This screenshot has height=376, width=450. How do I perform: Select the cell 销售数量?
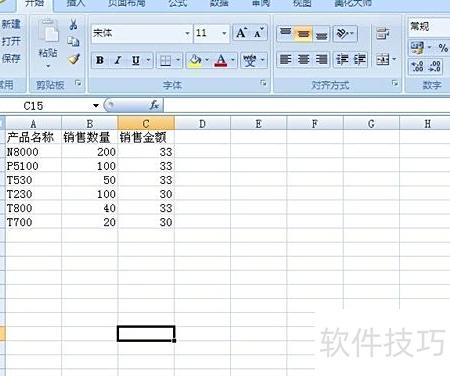coord(90,137)
